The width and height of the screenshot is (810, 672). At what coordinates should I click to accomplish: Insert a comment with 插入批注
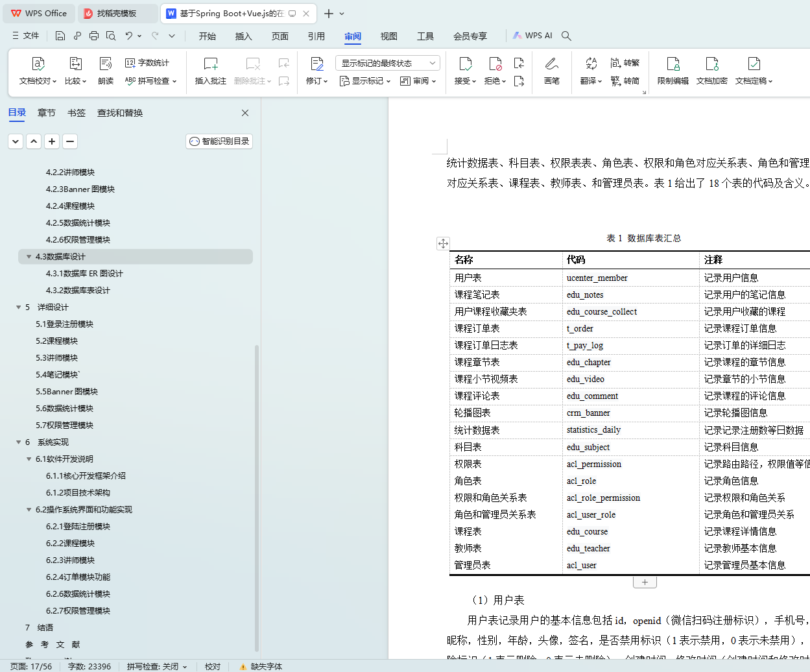tap(211, 71)
